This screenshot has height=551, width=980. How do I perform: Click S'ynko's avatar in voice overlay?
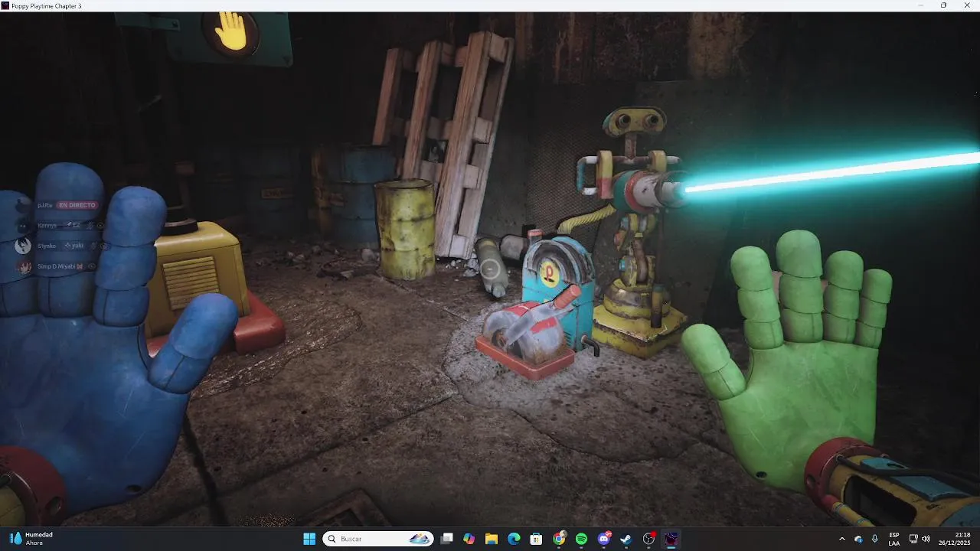(24, 246)
